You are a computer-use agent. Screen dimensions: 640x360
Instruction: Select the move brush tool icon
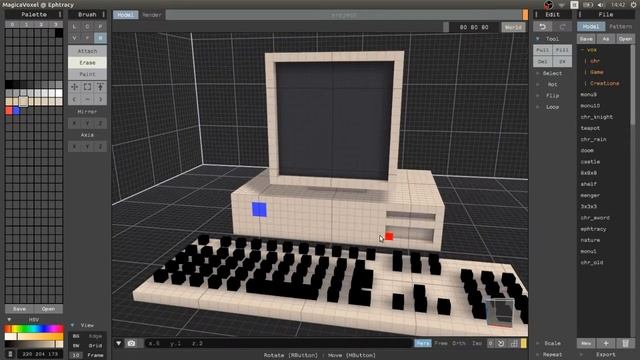tap(74, 87)
